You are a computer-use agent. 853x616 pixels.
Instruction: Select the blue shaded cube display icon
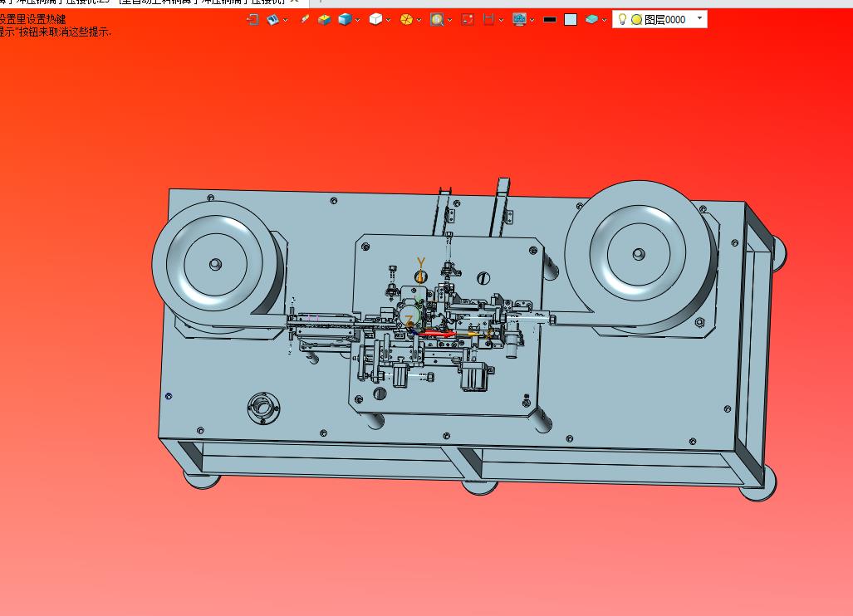point(345,20)
